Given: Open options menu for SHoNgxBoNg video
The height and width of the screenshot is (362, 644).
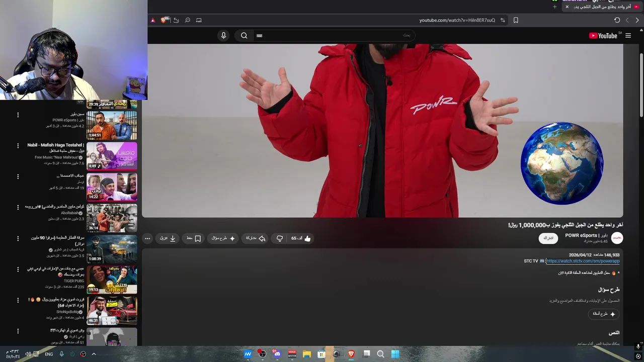Looking at the screenshot, I should point(18,300).
